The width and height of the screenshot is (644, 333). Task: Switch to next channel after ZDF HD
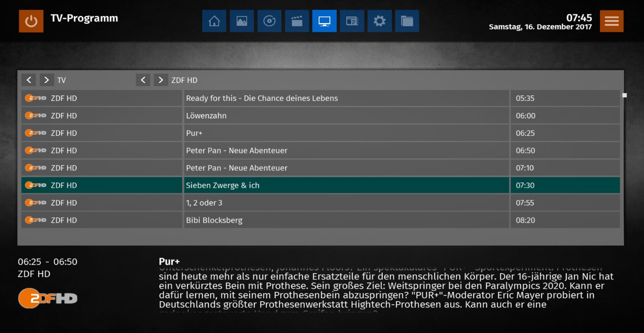161,80
